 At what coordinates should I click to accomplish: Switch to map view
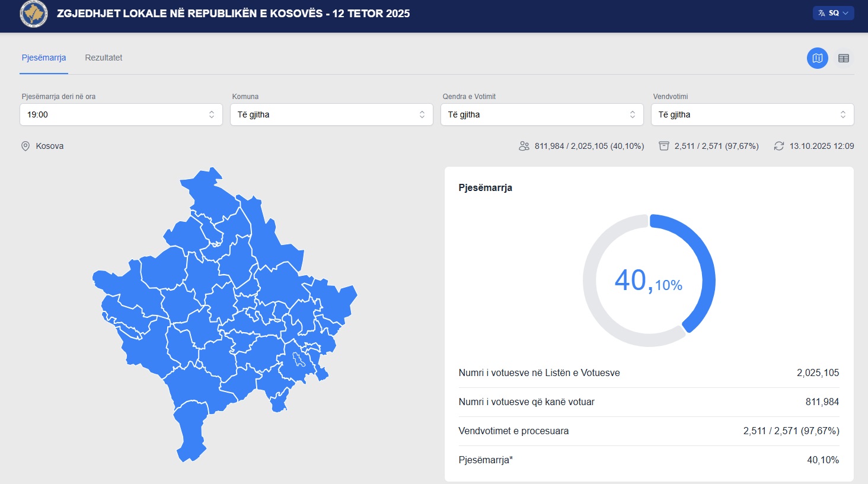click(x=817, y=58)
